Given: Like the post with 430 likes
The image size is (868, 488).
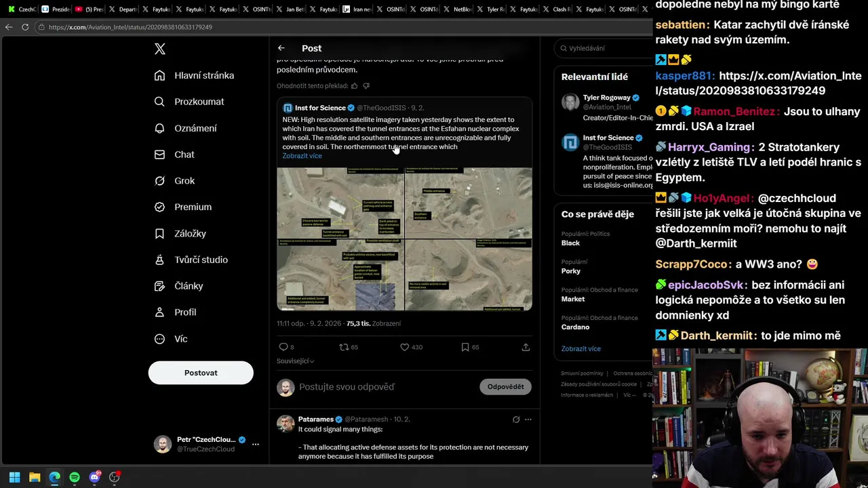Looking at the screenshot, I should pyautogui.click(x=405, y=347).
